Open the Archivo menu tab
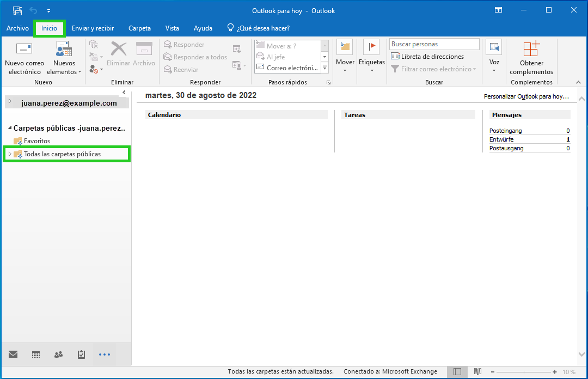The image size is (588, 379). [18, 28]
